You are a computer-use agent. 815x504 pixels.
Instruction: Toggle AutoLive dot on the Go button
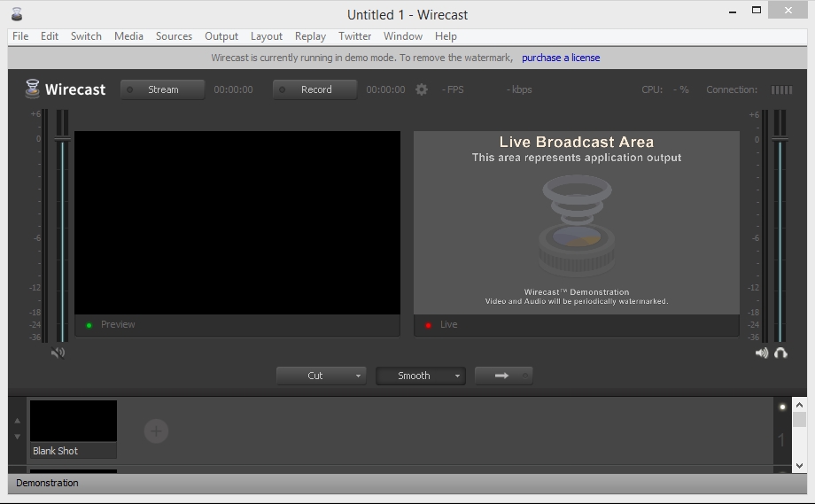pyautogui.click(x=525, y=376)
